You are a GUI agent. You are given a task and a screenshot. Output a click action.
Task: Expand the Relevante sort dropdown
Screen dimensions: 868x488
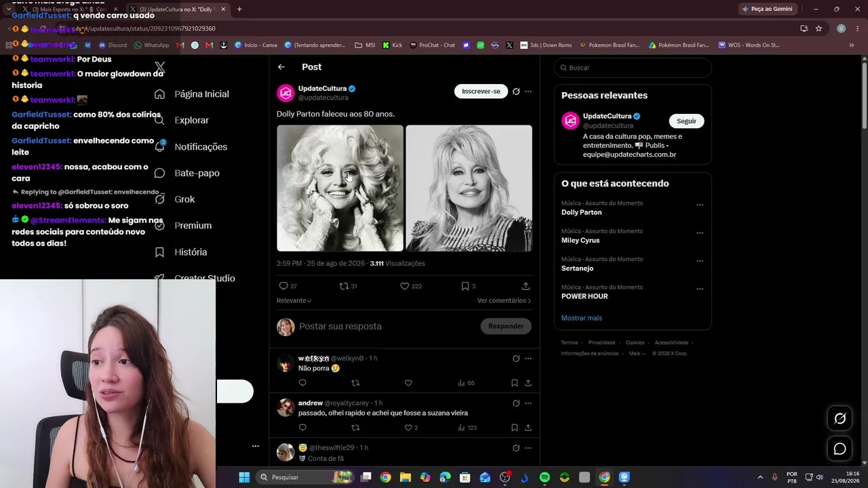(294, 301)
